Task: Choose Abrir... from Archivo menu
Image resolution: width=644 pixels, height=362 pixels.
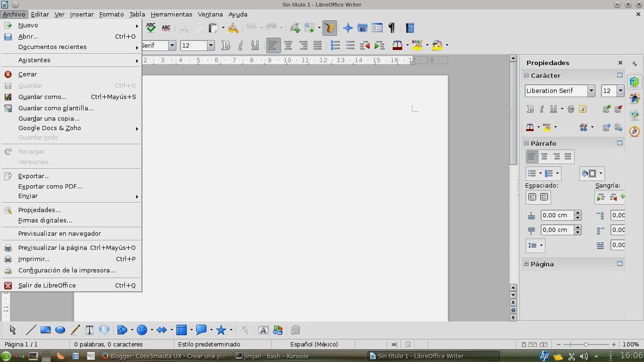Action: tap(72, 36)
